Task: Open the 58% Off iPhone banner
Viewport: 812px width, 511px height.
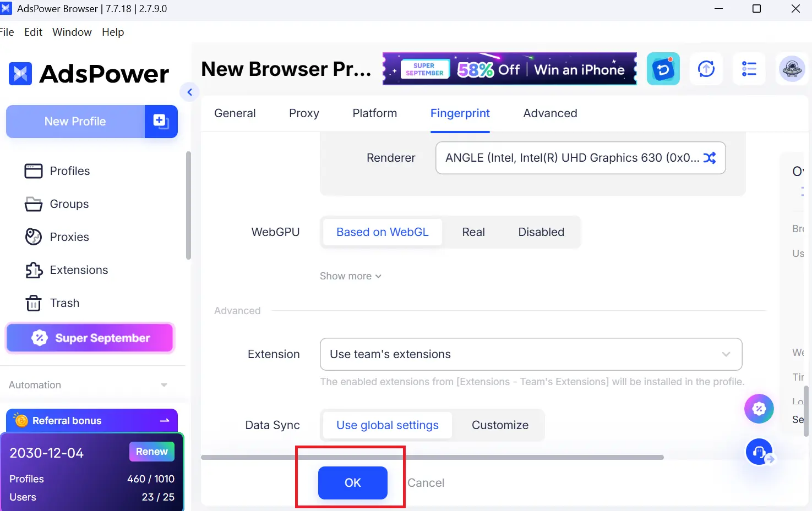Action: click(510, 69)
